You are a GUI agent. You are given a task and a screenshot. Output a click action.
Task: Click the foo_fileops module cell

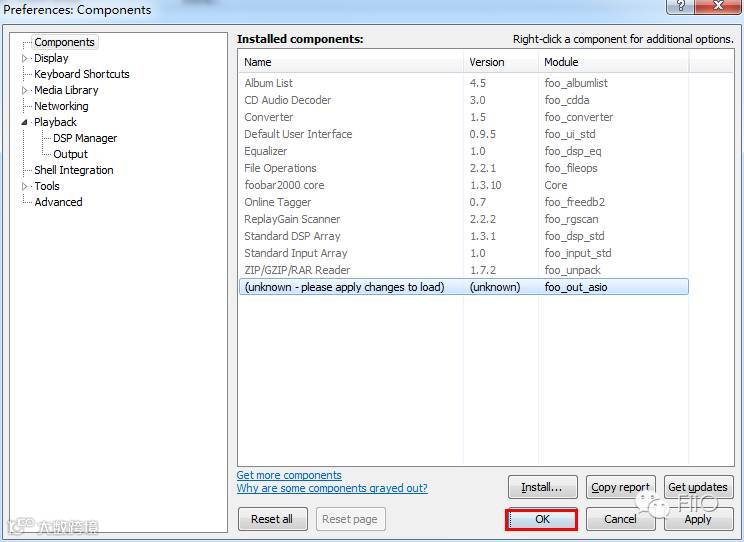point(571,168)
